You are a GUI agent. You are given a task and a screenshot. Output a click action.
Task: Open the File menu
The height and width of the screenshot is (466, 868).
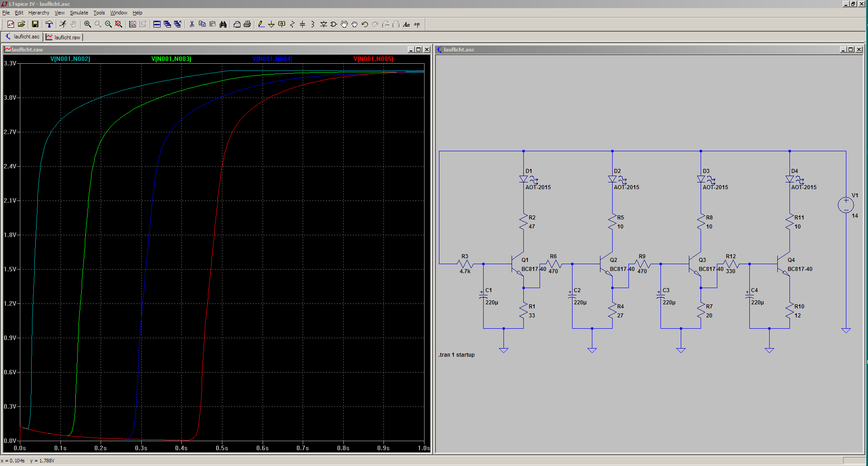point(6,13)
